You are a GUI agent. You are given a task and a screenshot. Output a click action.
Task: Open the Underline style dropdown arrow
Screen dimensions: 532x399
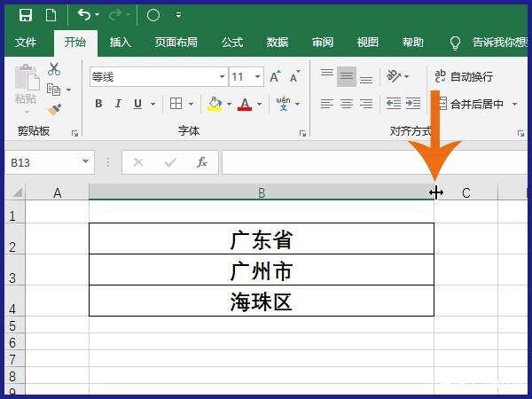pos(153,104)
